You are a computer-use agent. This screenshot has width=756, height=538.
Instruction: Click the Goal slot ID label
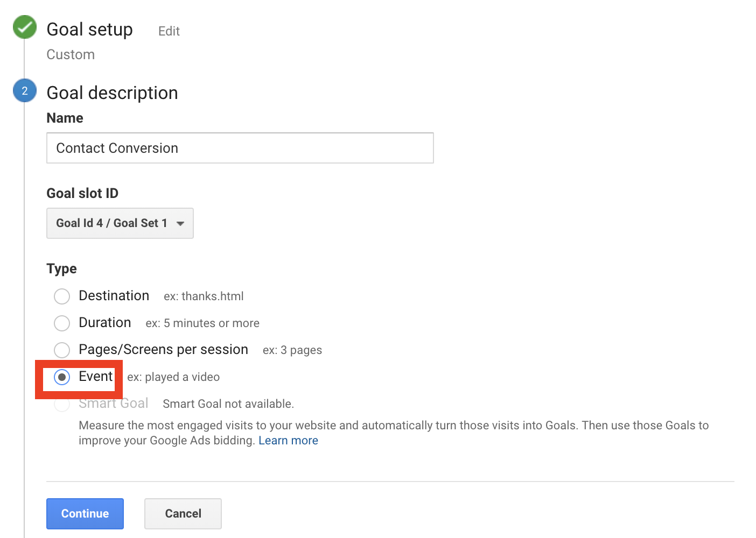coord(82,193)
